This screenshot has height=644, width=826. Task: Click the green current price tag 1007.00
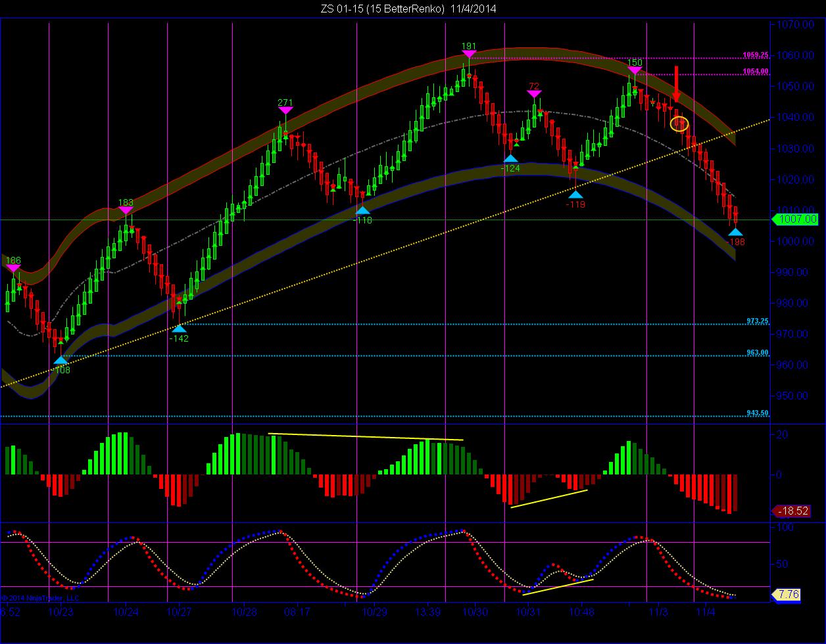pos(794,219)
